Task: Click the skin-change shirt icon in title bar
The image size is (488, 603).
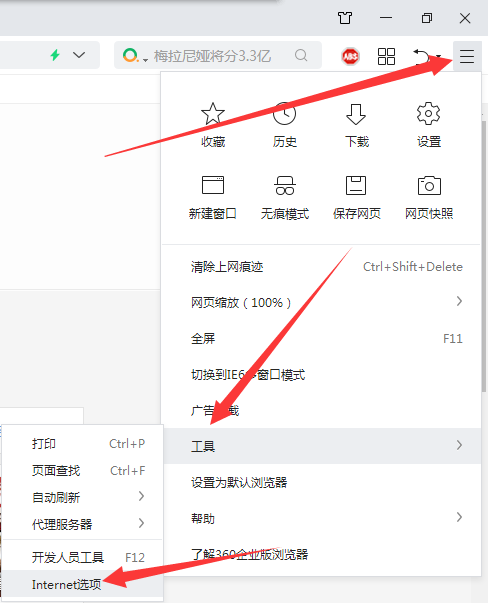Action: click(345, 18)
